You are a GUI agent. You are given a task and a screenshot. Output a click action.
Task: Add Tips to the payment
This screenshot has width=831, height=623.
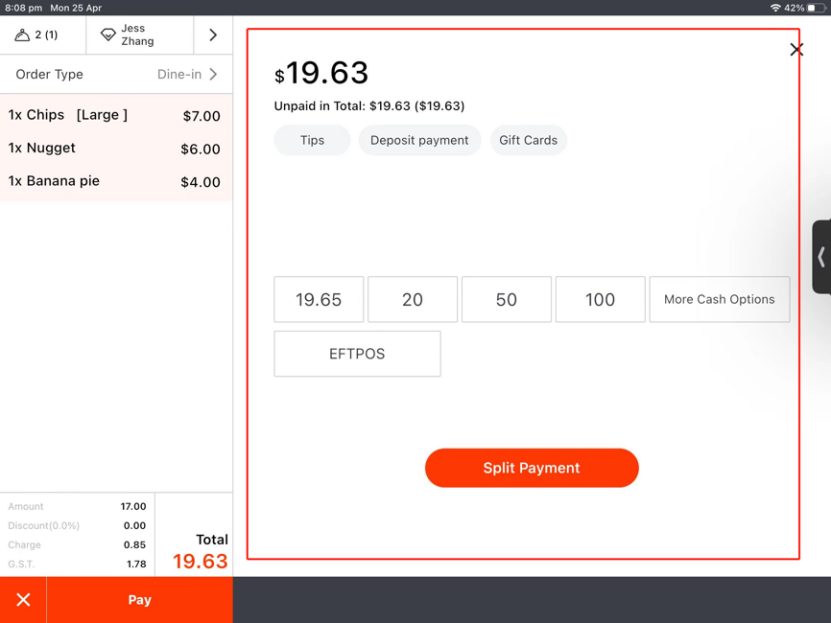[312, 140]
